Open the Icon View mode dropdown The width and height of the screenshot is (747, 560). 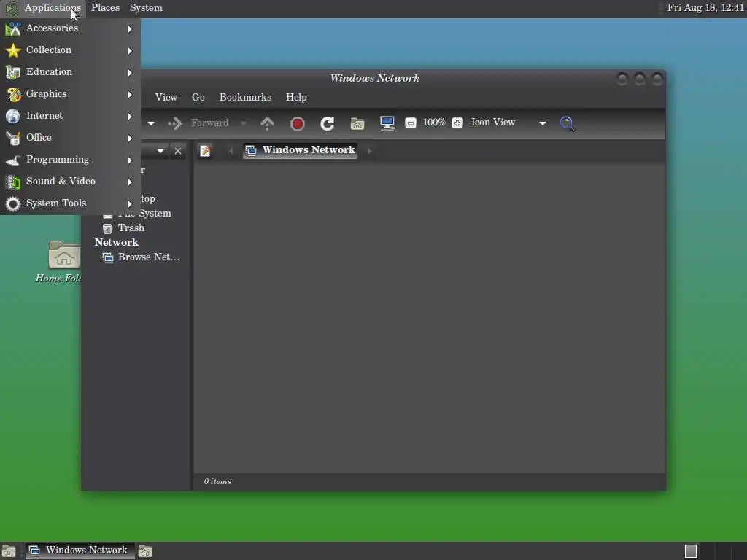pos(508,122)
